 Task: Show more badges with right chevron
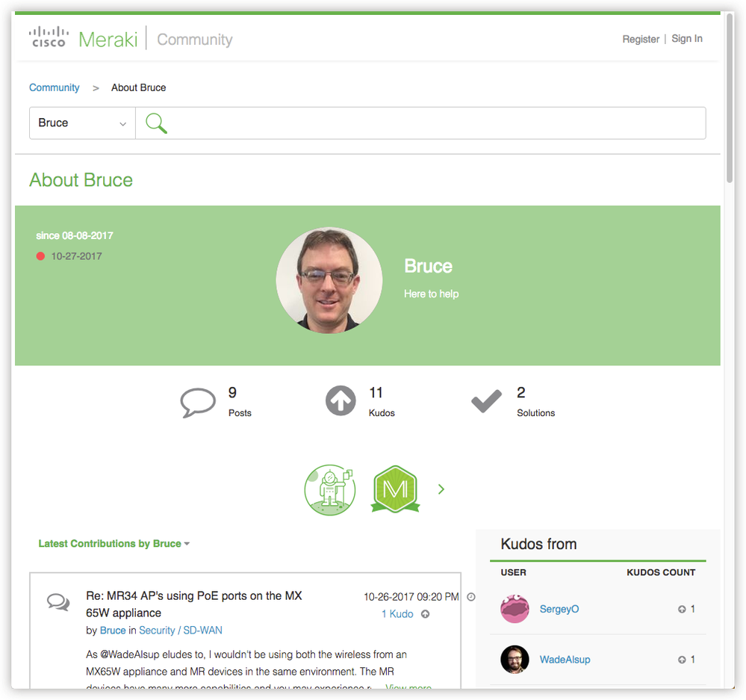tap(441, 489)
